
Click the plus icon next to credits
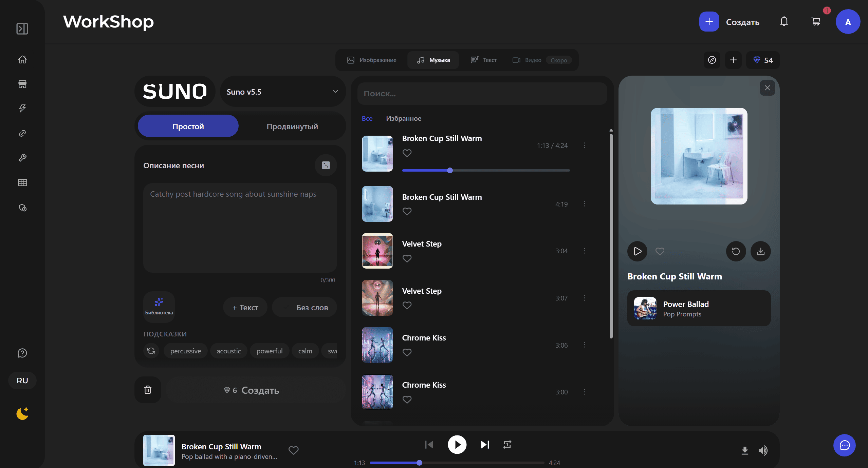point(734,60)
